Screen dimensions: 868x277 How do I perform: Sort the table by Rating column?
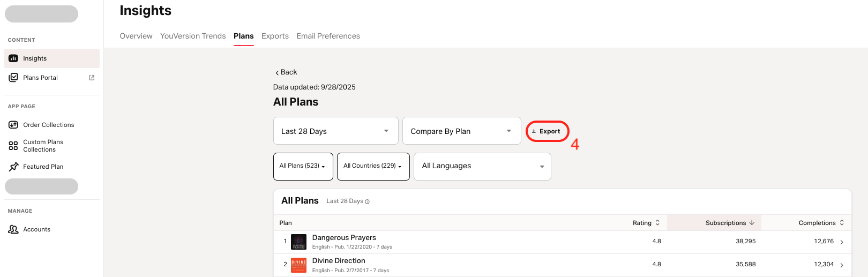coord(646,223)
